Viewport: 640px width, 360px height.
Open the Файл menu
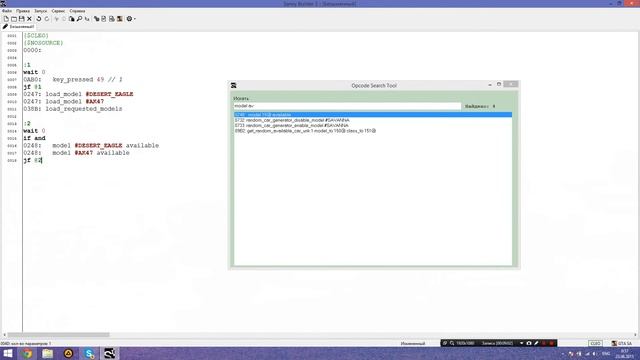(7, 11)
